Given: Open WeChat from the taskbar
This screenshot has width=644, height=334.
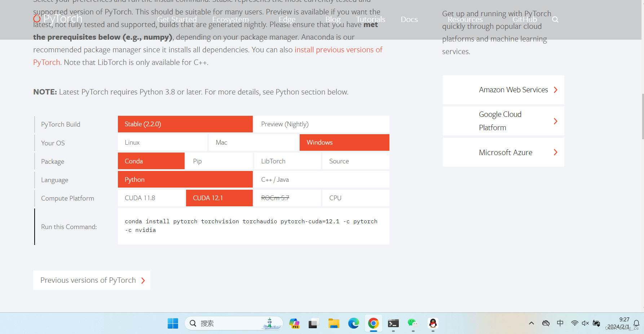Looking at the screenshot, I should tap(413, 324).
